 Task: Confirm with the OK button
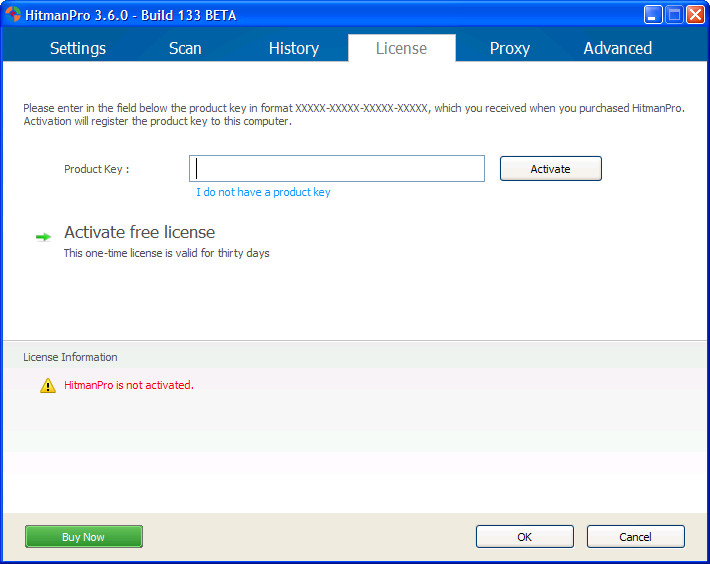click(x=525, y=536)
